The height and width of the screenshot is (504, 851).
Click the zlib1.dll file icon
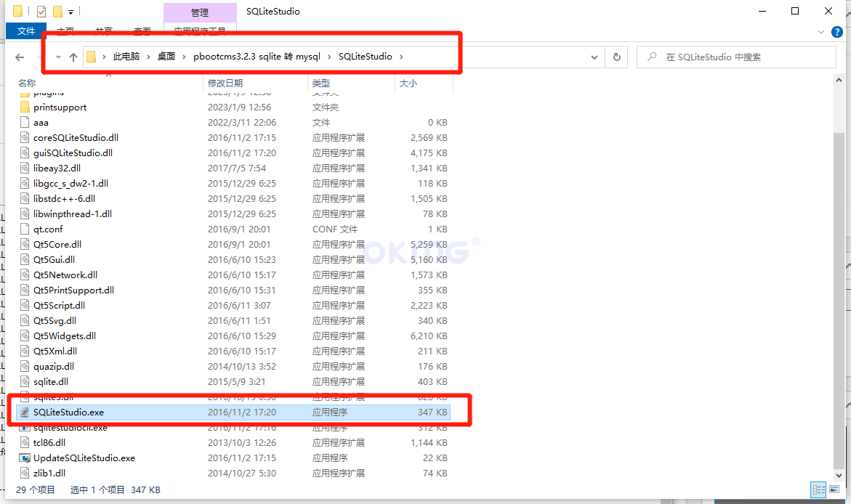[25, 473]
